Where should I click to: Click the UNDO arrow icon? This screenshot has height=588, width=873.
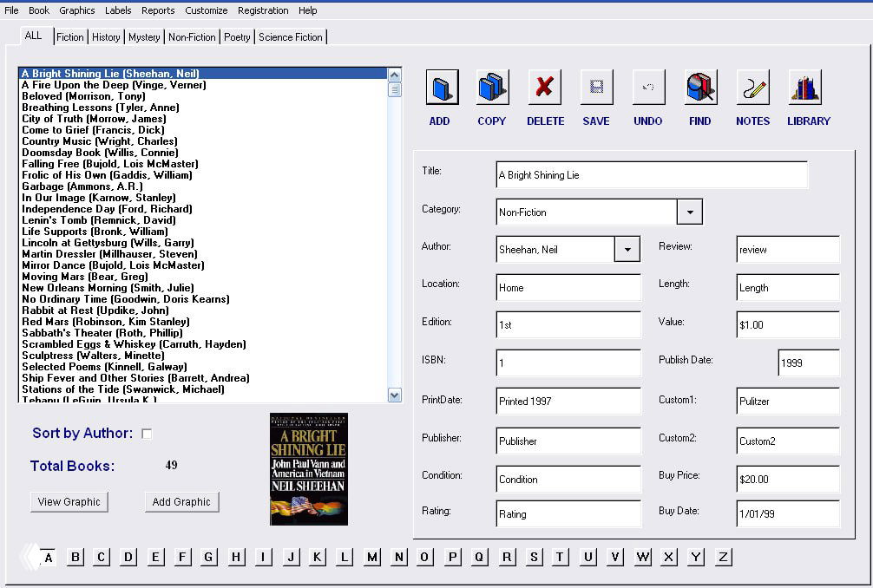click(x=648, y=88)
